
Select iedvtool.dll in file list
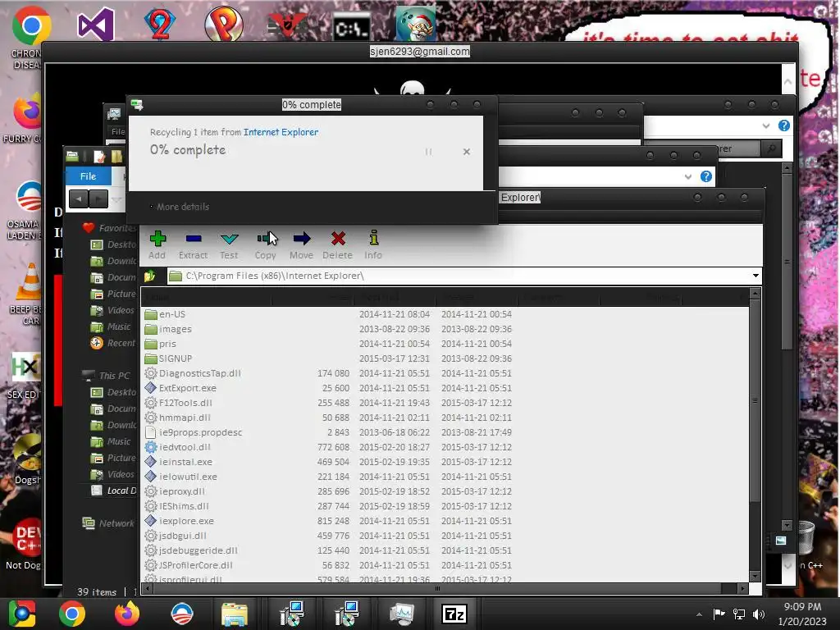click(x=185, y=447)
